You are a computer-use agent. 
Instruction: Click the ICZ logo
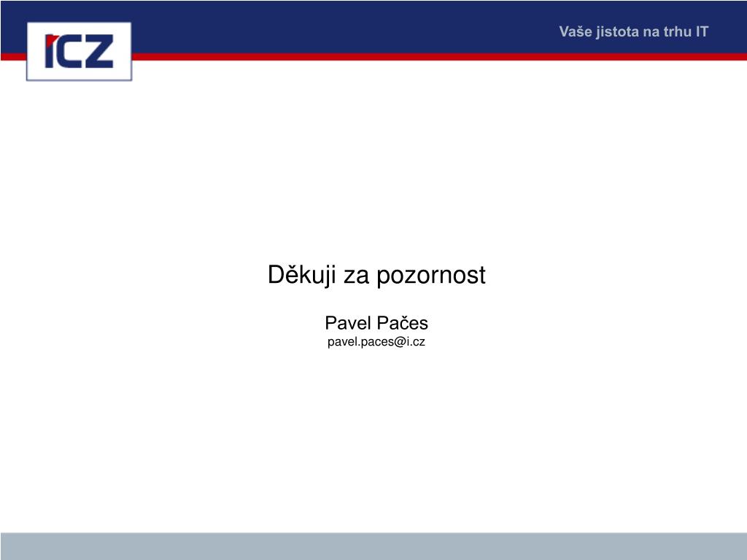pyautogui.click(x=79, y=52)
